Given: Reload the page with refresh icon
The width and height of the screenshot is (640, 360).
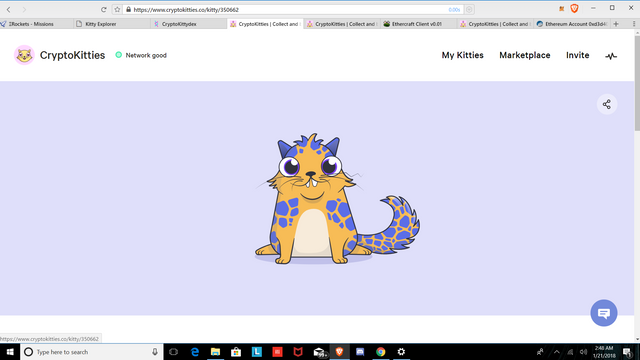Looking at the screenshot, I should pos(103,9).
